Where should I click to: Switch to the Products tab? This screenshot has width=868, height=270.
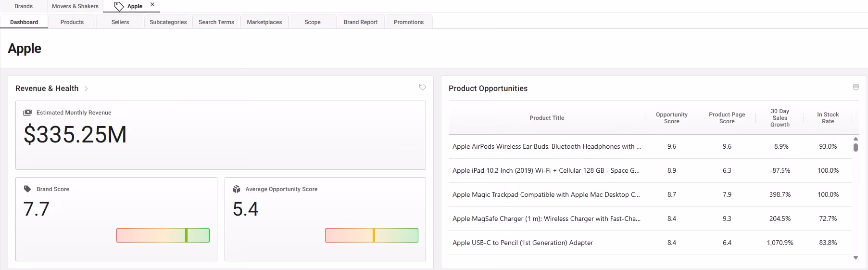click(x=72, y=22)
